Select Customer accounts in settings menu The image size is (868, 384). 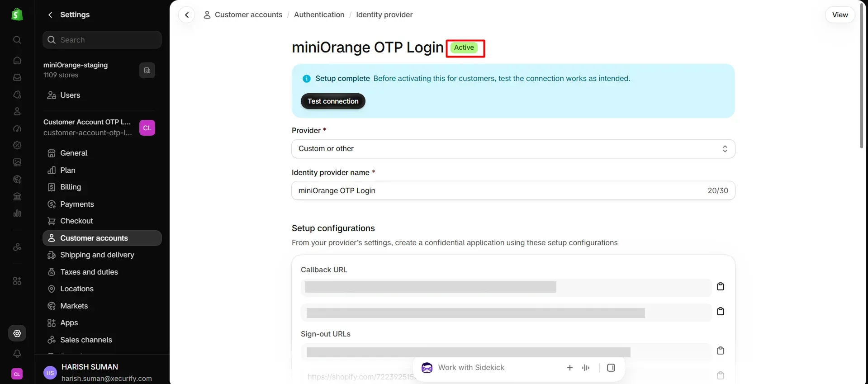pyautogui.click(x=102, y=238)
